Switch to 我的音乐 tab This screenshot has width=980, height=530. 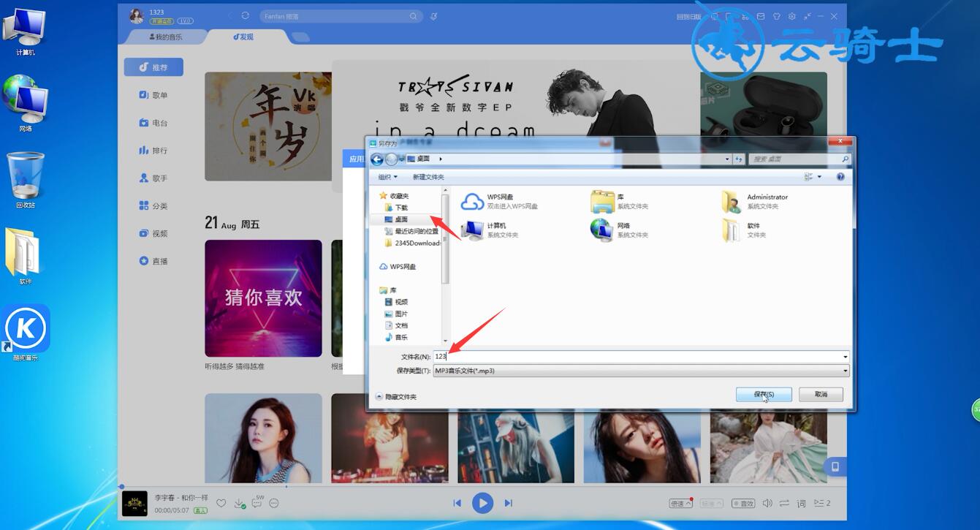coord(166,37)
